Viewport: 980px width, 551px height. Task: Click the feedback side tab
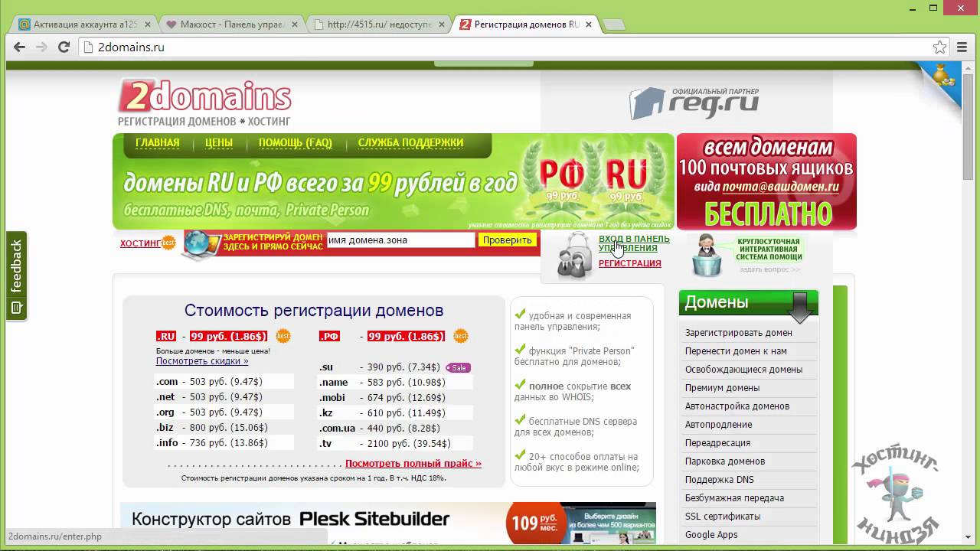click(16, 275)
